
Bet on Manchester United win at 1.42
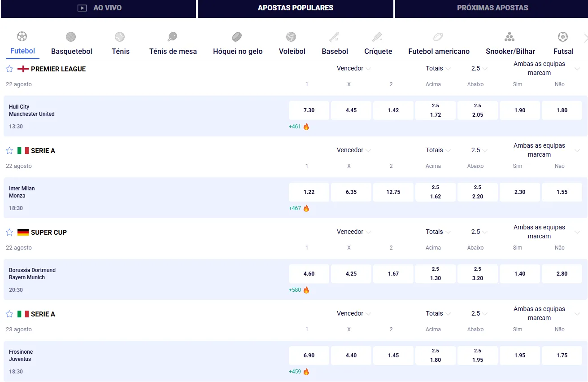click(393, 110)
